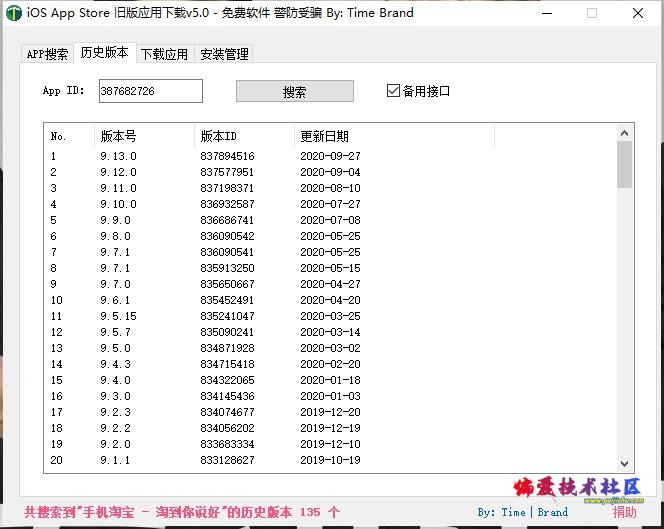
Task: Click the vertical scrollbar thumb
Action: click(624, 165)
